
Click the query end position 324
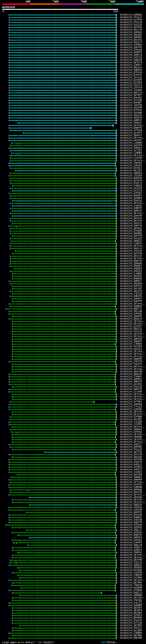click(115, 11)
